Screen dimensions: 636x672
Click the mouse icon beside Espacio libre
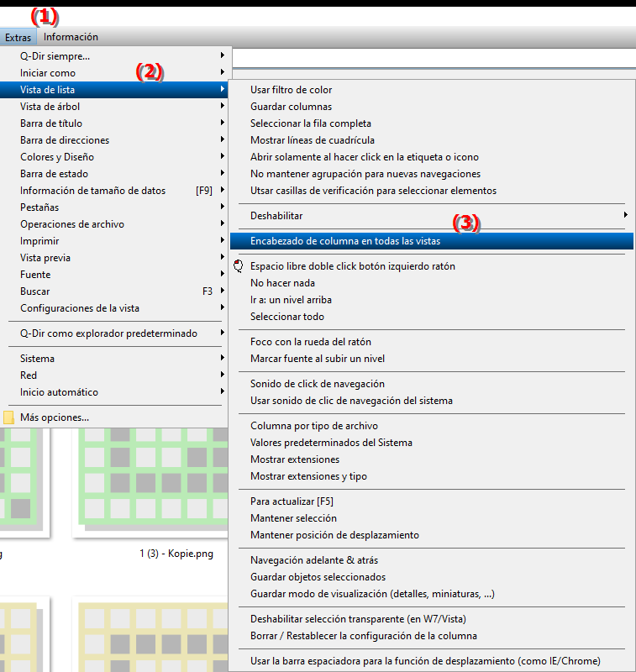[x=239, y=266]
